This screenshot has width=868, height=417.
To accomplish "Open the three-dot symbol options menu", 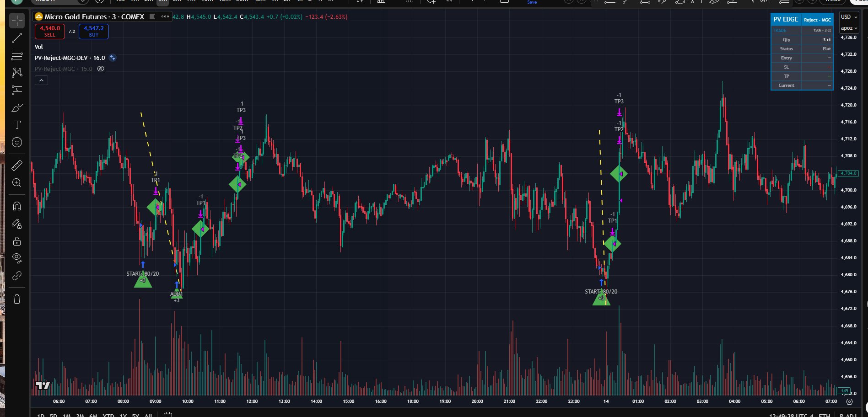I will tap(165, 16).
